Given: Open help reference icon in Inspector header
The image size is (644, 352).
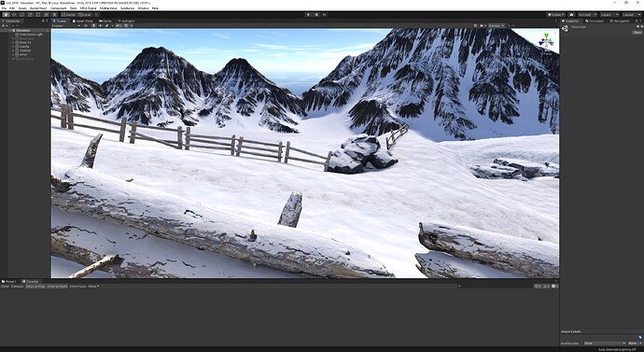Looking at the screenshot, I should pos(637,27).
